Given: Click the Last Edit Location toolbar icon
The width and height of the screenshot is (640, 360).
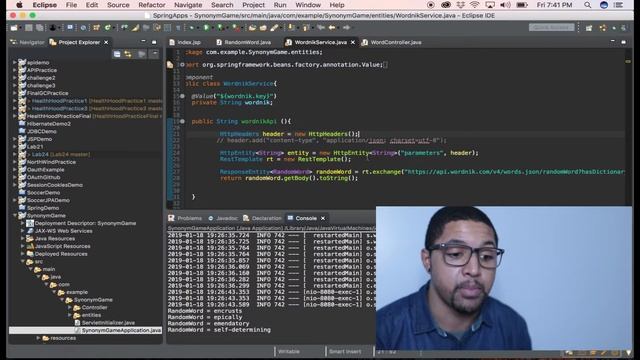Looking at the screenshot, I should click(321, 28).
